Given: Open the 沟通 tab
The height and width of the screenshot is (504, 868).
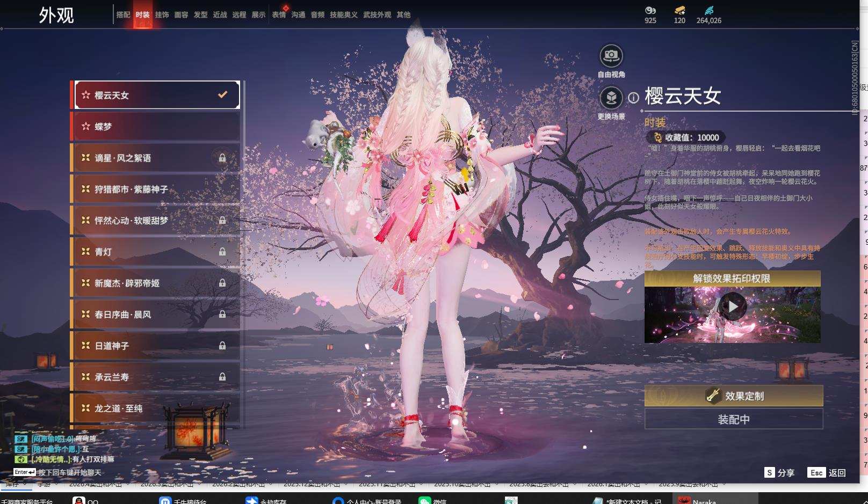Looking at the screenshot, I should tap(299, 15).
